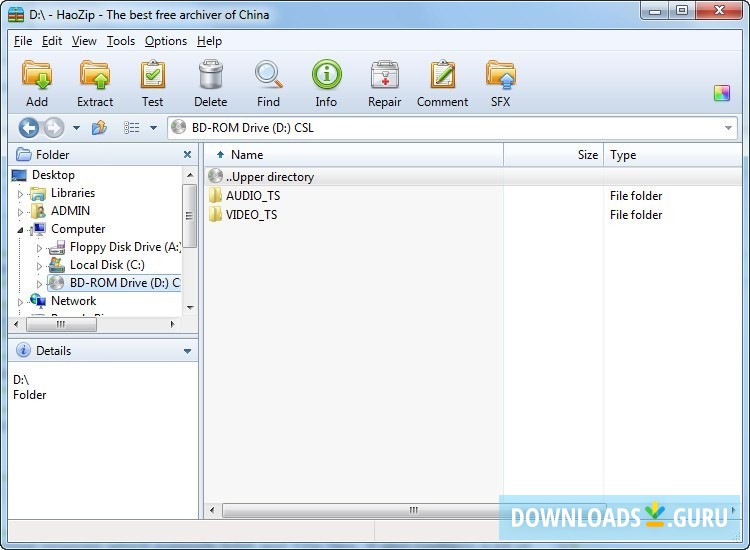Screen dimensions: 750x550
Task: Select the AUDIO_TS folder
Action: coord(253,196)
